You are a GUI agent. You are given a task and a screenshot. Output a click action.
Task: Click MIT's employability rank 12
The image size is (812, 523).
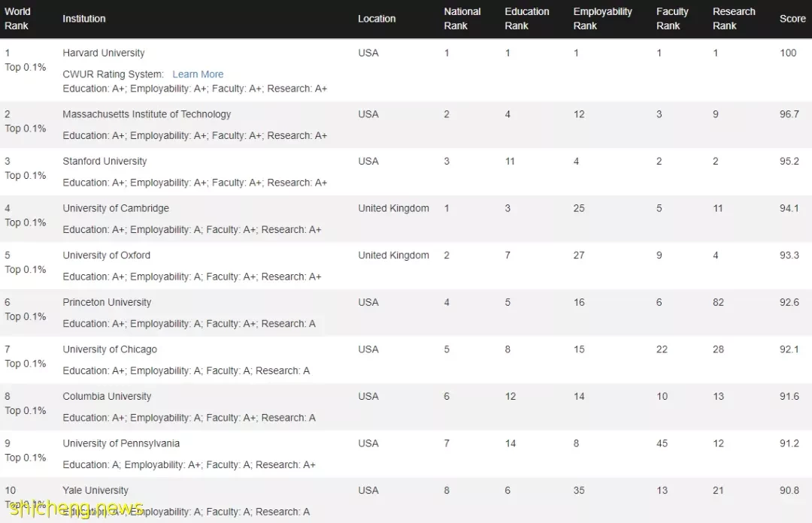click(579, 114)
